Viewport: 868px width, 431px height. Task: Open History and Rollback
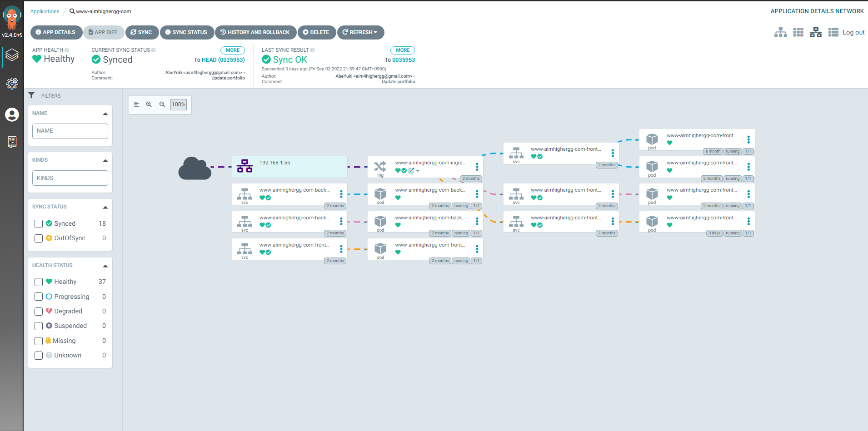pyautogui.click(x=255, y=32)
